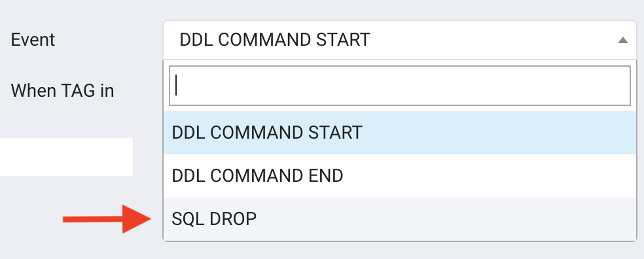Viewport: 644px width, 259px height.
Task: Close the open Event options list
Action: tap(622, 41)
